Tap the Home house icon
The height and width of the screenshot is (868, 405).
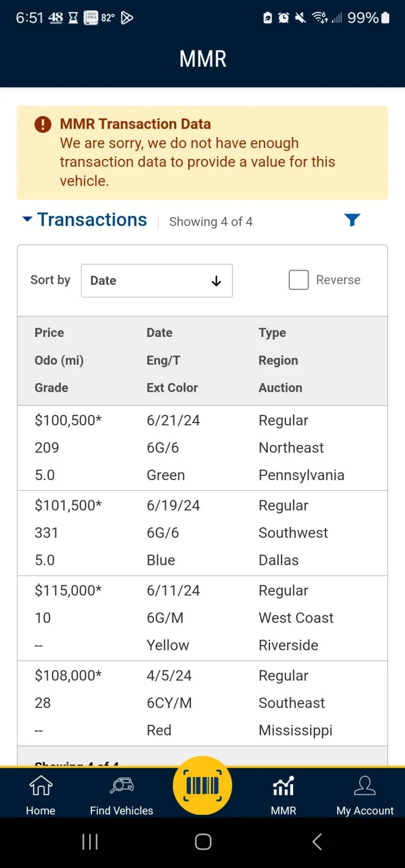(x=41, y=786)
